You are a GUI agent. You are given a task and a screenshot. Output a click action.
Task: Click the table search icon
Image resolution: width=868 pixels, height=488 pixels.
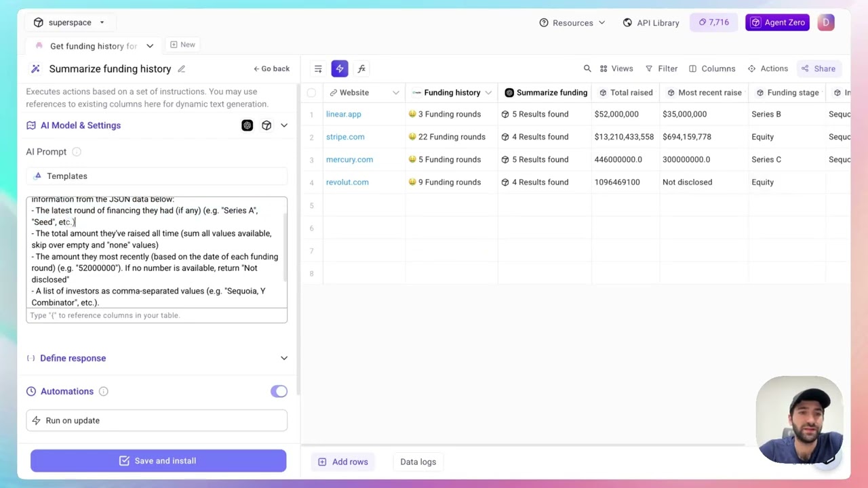(x=587, y=68)
